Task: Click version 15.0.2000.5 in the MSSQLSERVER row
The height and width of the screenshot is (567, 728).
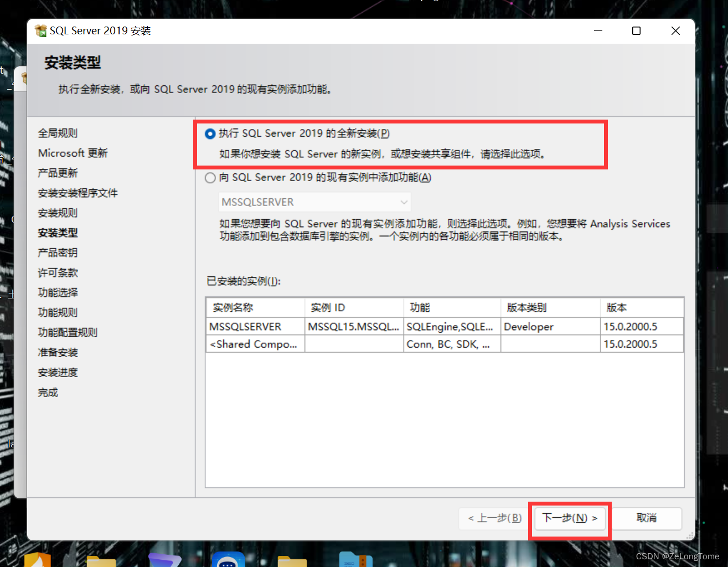Action: click(642, 327)
